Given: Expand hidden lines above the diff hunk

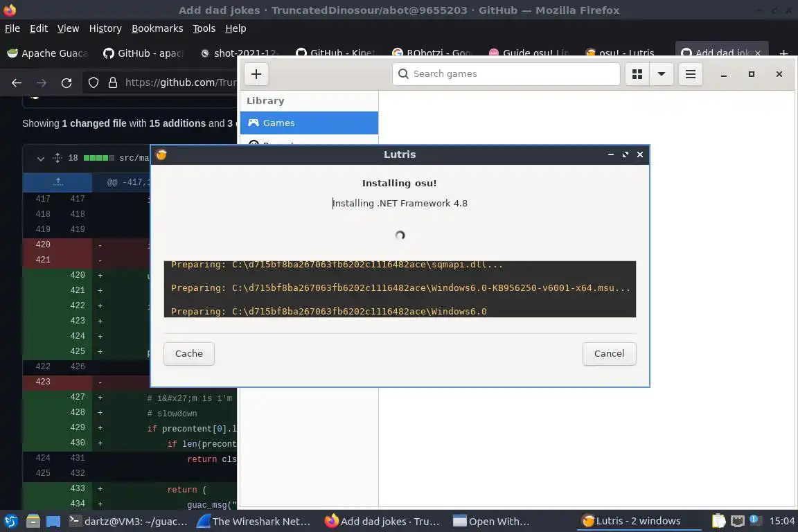Looking at the screenshot, I should (x=57, y=181).
